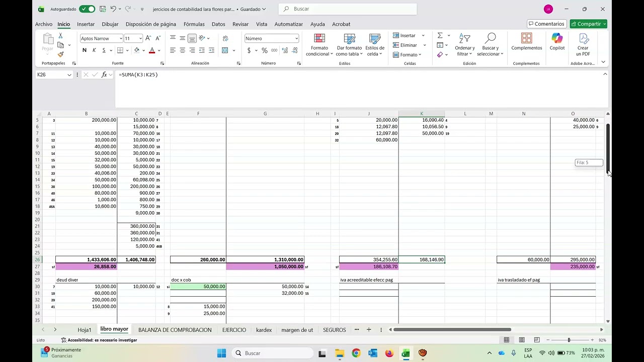644x362 pixels.
Task: Open Chrome from the taskbar
Action: pyautogui.click(x=356, y=353)
